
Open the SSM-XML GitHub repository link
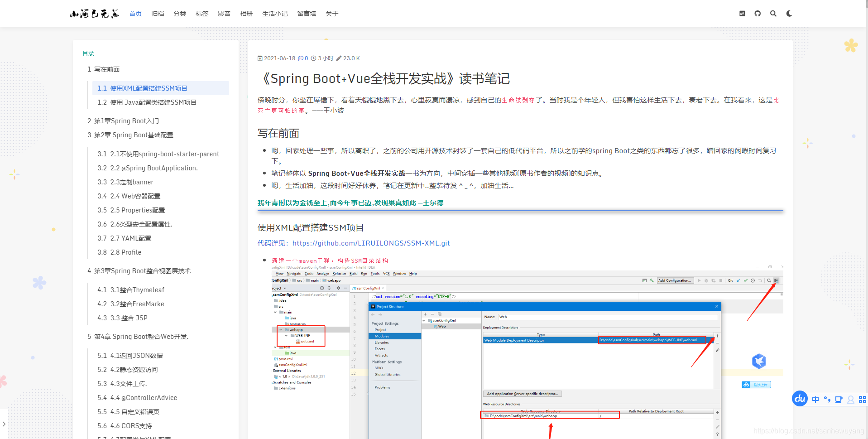[x=371, y=243]
